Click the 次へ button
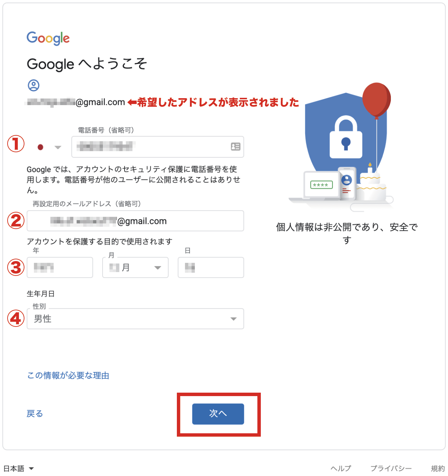 218,414
